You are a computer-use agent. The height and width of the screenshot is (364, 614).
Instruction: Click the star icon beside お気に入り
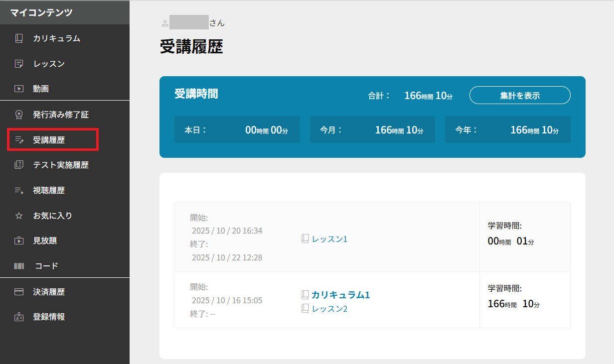(19, 216)
